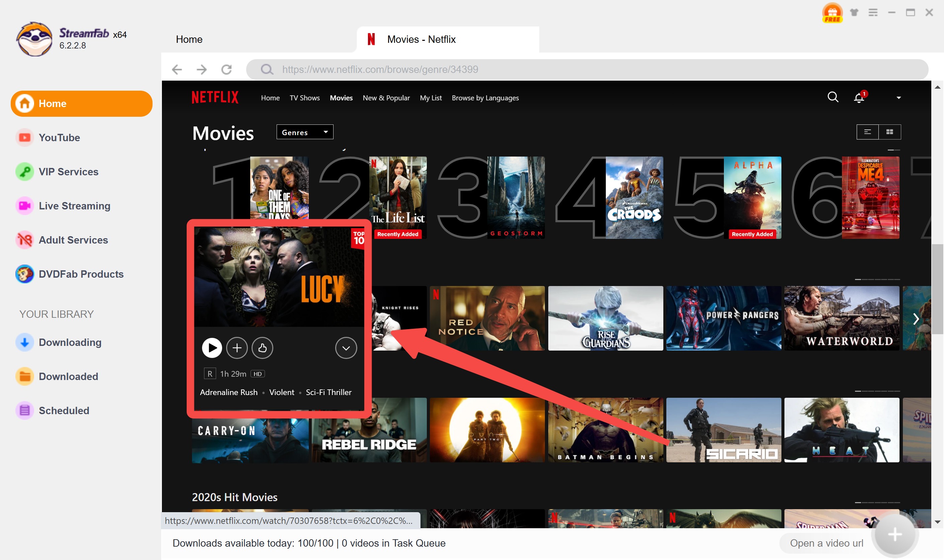Open the Downloading library

[x=59, y=342]
